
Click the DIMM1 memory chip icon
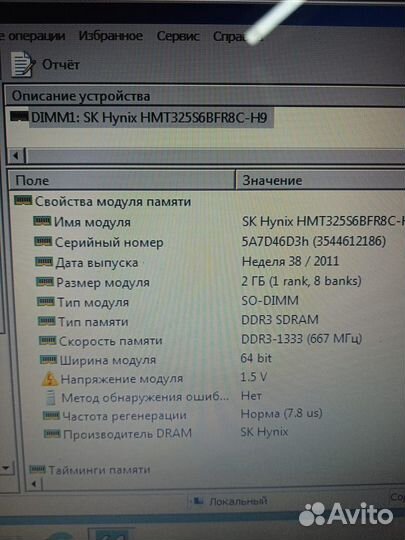click(x=19, y=116)
